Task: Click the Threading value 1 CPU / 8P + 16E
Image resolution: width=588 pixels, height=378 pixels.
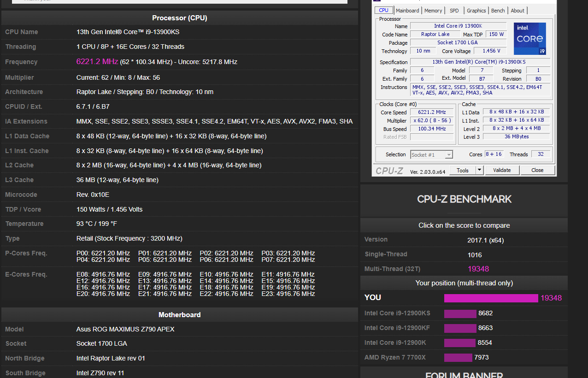Action: [x=130, y=47]
